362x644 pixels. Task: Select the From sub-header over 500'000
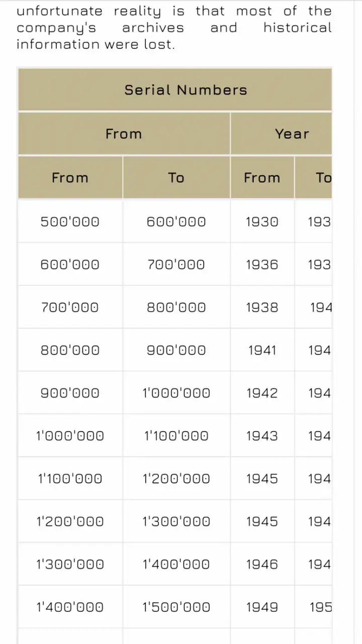point(70,178)
